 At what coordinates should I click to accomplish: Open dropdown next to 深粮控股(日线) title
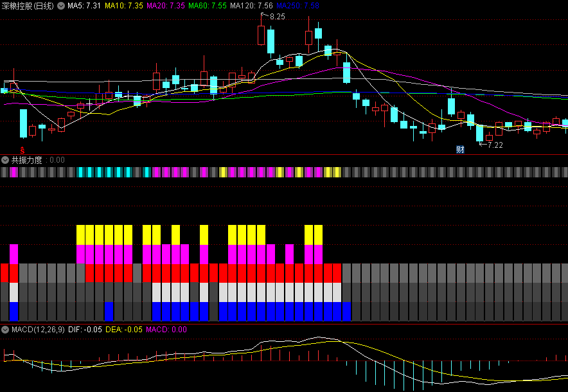[x=61, y=6]
